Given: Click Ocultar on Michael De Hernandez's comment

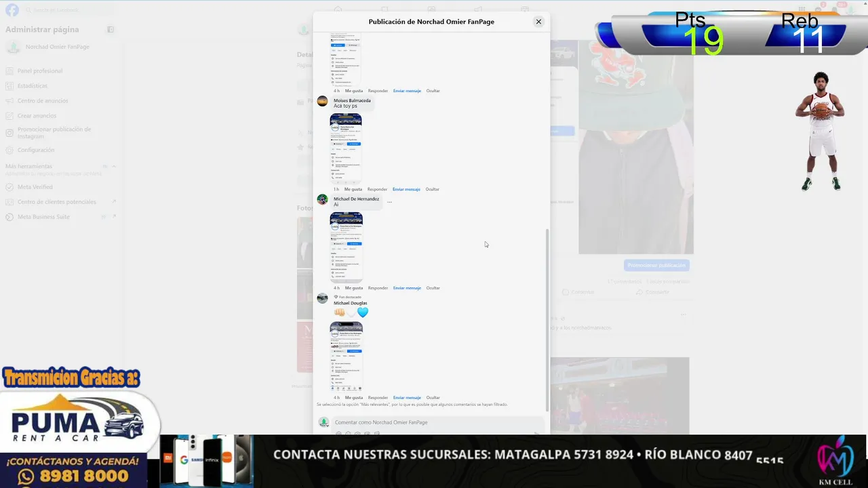Looking at the screenshot, I should pyautogui.click(x=433, y=288).
